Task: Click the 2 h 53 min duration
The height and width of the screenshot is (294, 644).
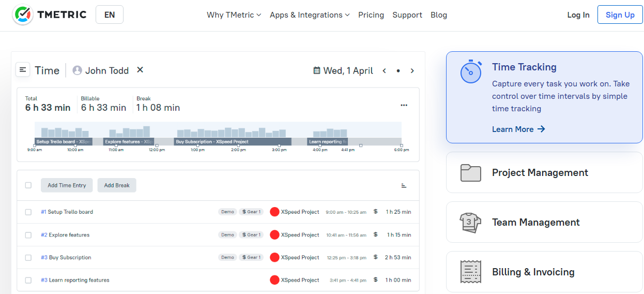Action: click(x=398, y=257)
